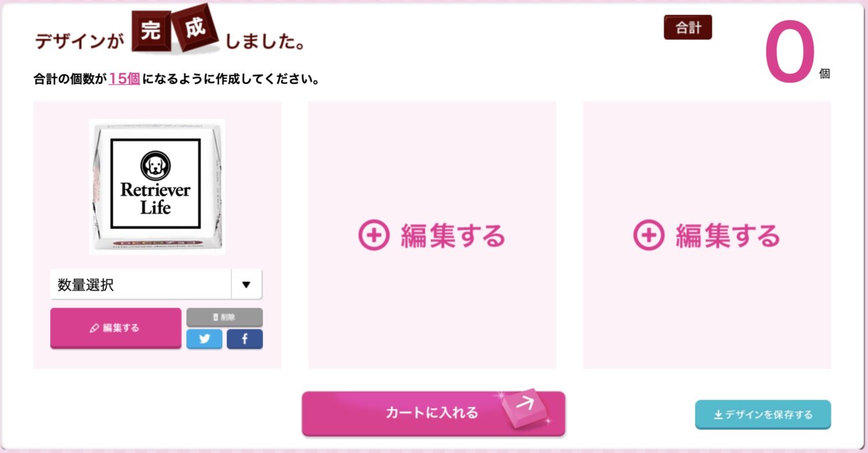Click the plus circle in the right slot
868x453 pixels.
coord(648,236)
